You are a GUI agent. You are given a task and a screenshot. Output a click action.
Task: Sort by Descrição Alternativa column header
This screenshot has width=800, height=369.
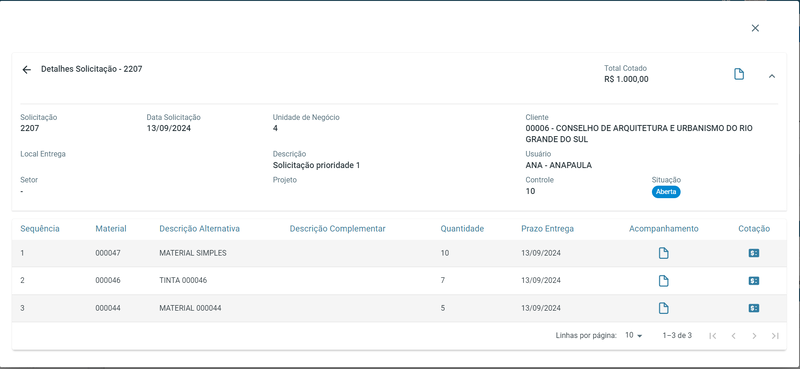pos(199,229)
